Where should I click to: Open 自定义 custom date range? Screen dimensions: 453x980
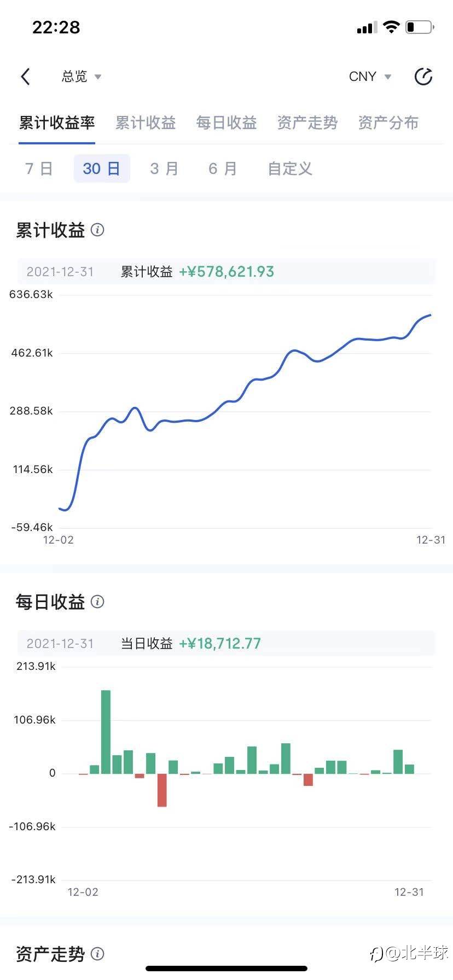click(289, 168)
